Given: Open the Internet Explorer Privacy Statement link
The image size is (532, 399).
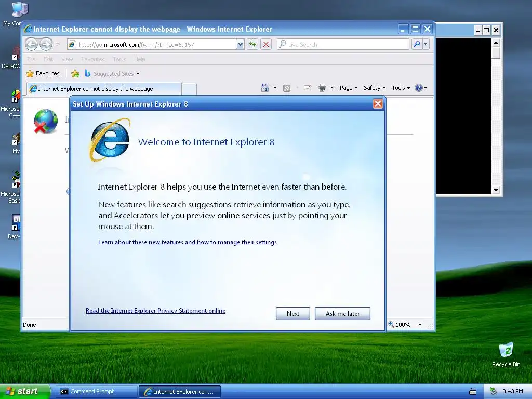Looking at the screenshot, I should [x=155, y=311].
